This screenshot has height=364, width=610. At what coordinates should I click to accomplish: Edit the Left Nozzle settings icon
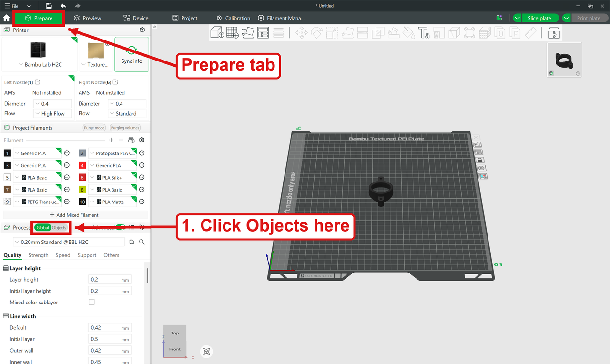click(x=37, y=82)
